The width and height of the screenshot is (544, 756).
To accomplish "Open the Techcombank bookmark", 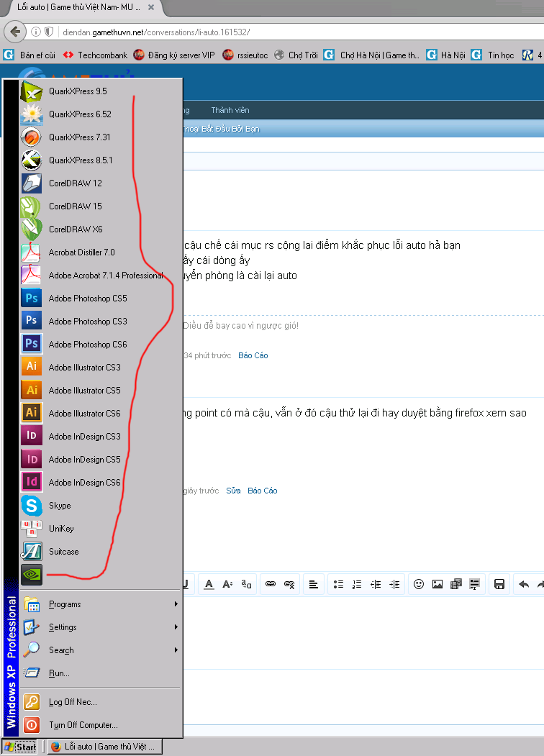I will pos(102,55).
